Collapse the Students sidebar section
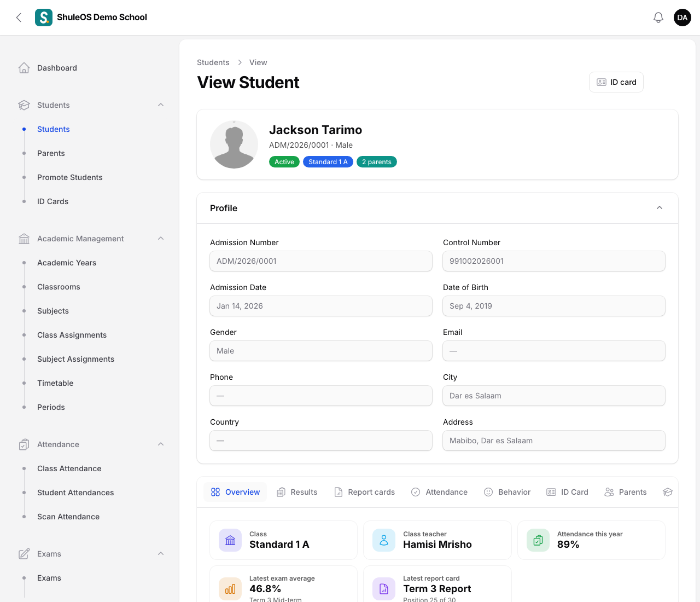The width and height of the screenshot is (700, 602). coord(161,105)
